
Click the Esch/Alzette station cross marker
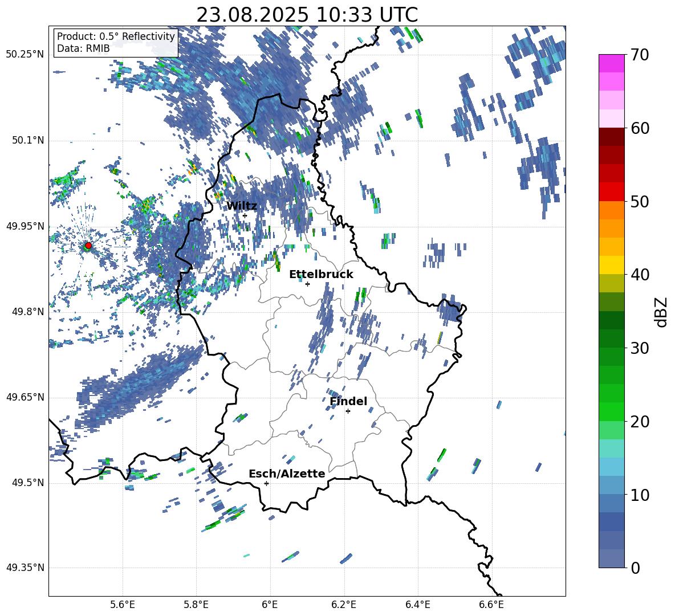(266, 483)
